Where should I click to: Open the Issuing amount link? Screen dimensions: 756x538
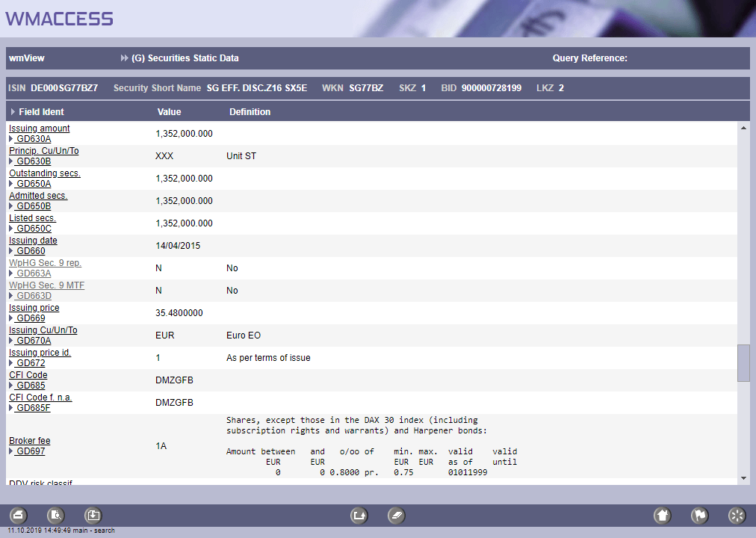[x=40, y=129]
